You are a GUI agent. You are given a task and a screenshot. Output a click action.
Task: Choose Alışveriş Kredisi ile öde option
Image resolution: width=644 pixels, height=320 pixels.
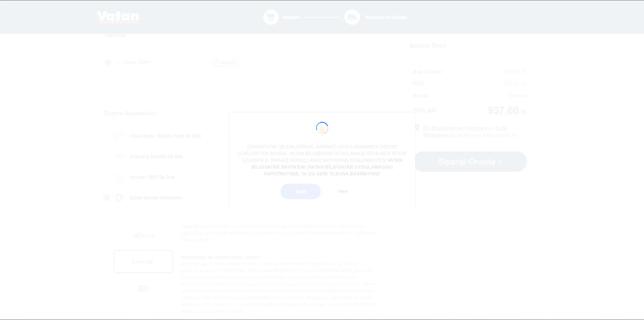pyautogui.click(x=156, y=156)
